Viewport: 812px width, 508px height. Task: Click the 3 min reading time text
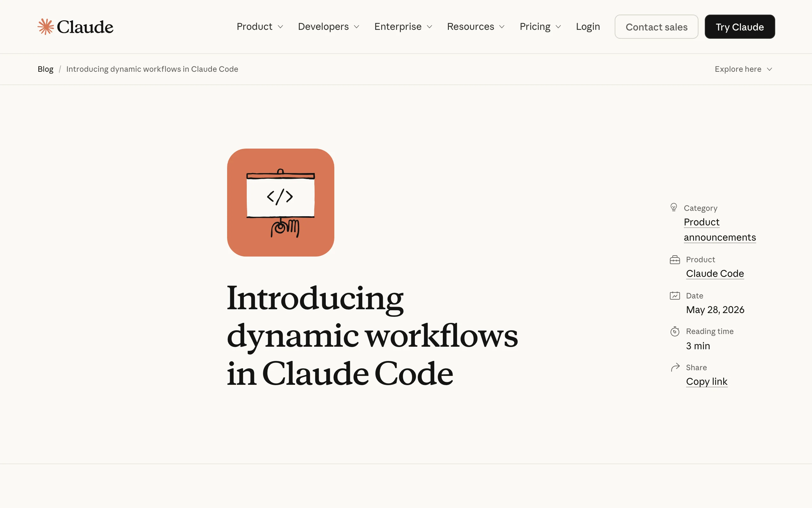pyautogui.click(x=698, y=346)
